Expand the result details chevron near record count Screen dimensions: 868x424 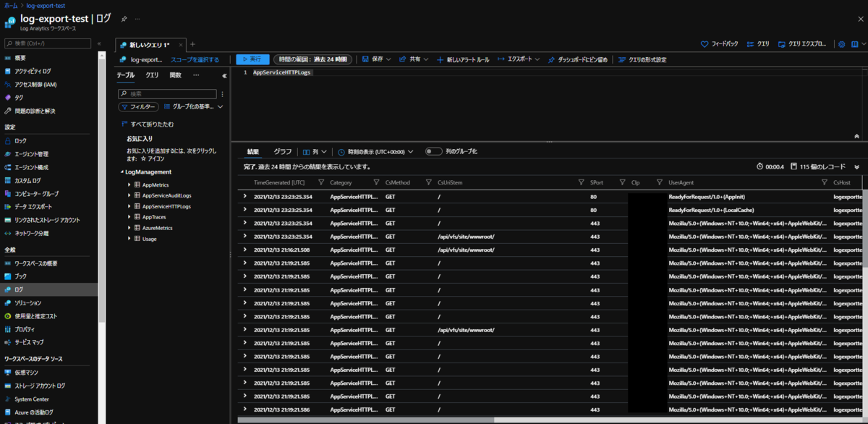coord(857,166)
